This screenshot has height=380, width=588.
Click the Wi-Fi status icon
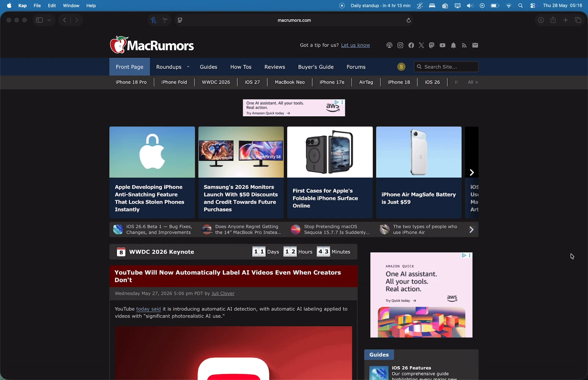509,6
